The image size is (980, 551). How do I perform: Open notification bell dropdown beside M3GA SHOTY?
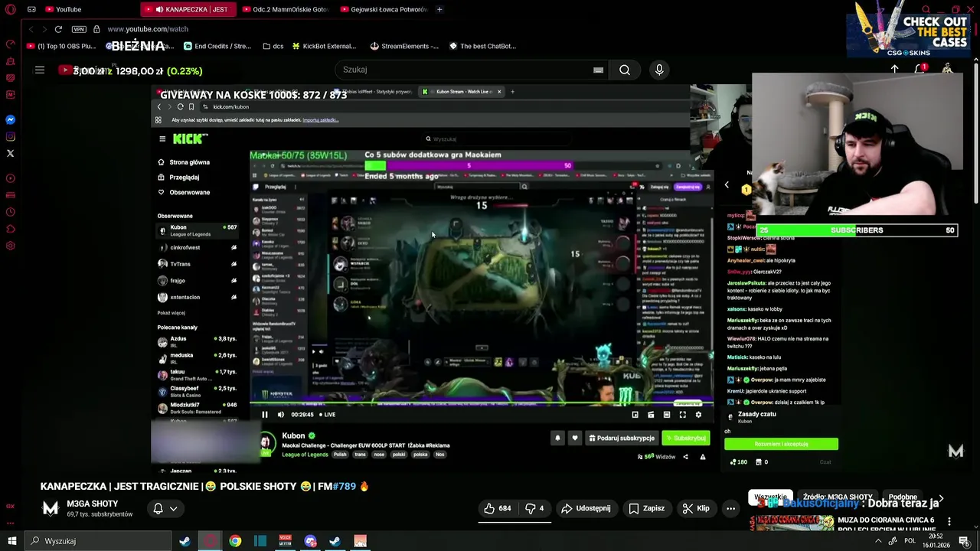click(165, 508)
